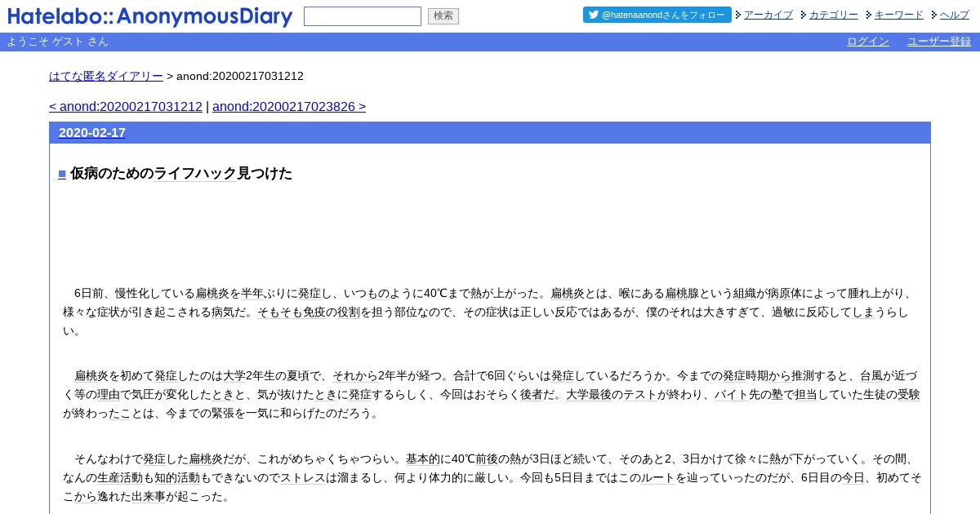
Task: Click keyword link 免疫
Action: [x=314, y=312]
